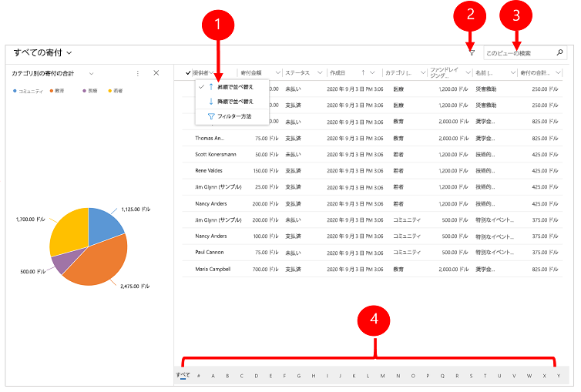Jump to letter Y in index bar
581x392 pixels.
pyautogui.click(x=559, y=376)
